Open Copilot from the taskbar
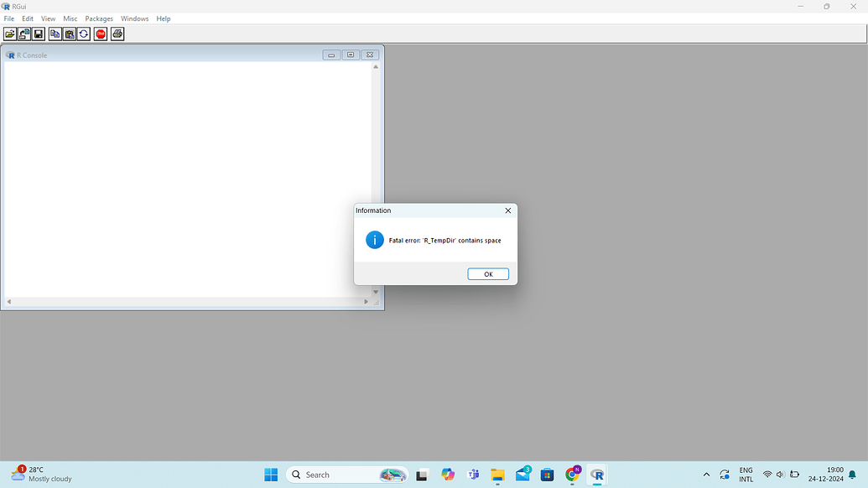The width and height of the screenshot is (868, 488). tap(447, 475)
